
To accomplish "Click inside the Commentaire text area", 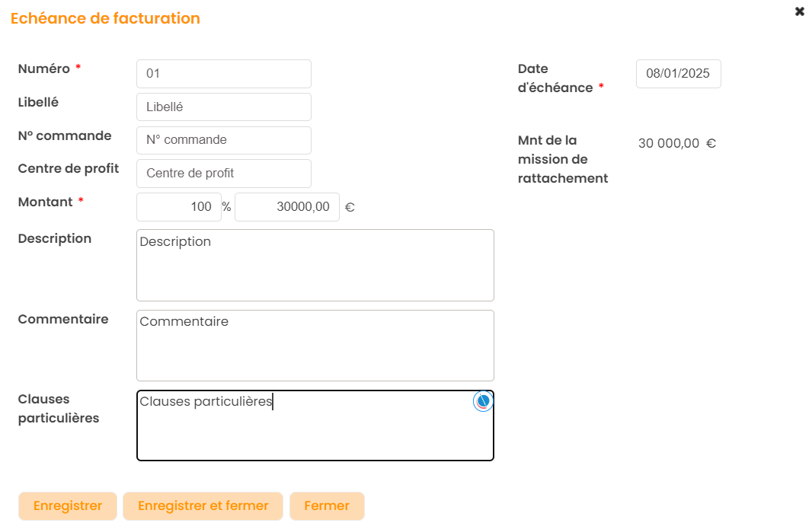I will click(315, 346).
